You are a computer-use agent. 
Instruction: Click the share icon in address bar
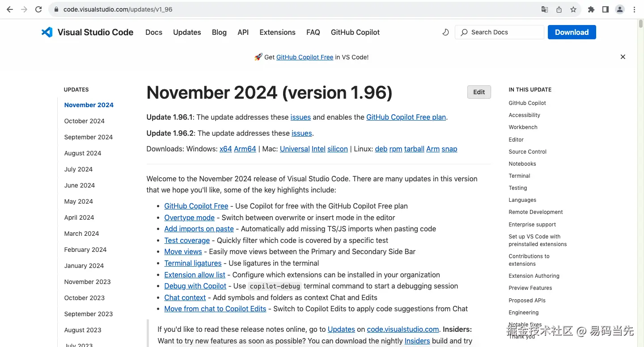(x=559, y=9)
